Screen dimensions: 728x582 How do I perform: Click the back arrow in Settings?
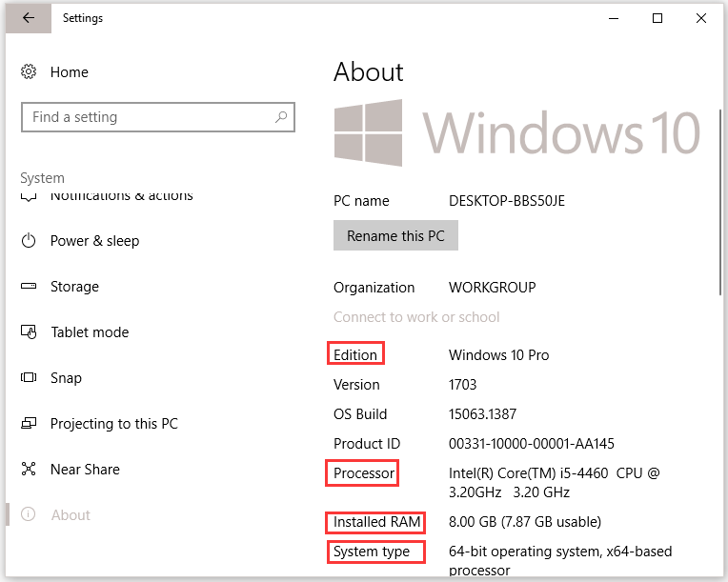pyautogui.click(x=29, y=18)
